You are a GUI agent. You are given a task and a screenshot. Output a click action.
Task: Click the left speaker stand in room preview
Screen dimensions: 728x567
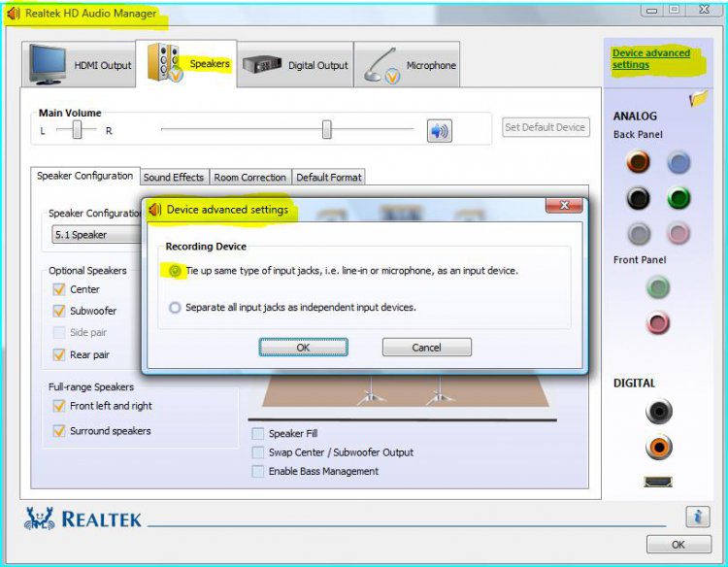[371, 391]
